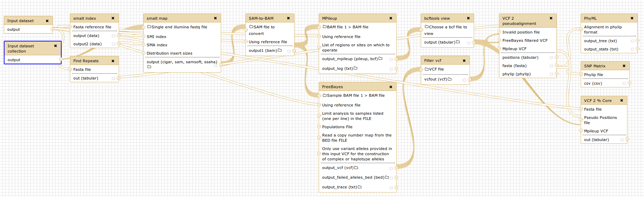This screenshot has width=644, height=197.
Task: Click 'Invalid position file' input label
Action: coord(521,32)
